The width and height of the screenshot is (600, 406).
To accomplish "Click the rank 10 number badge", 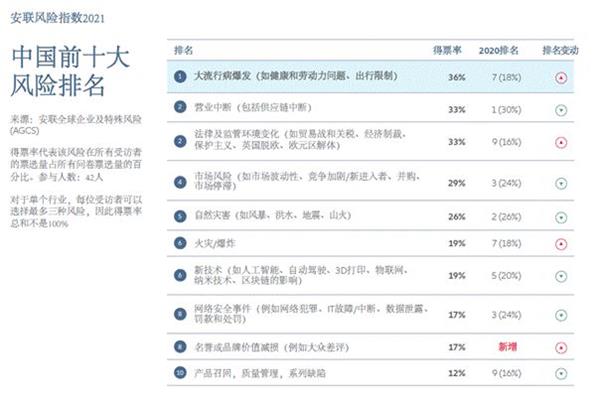I will point(180,372).
